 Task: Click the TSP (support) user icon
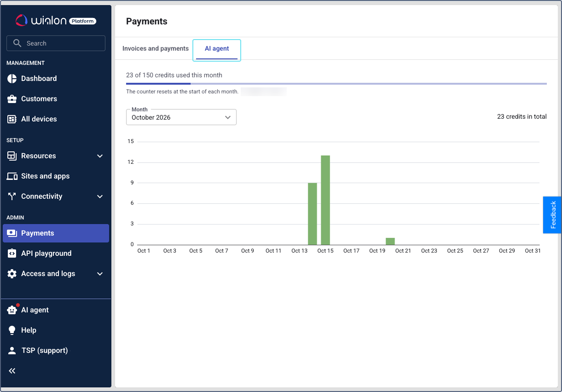tap(12, 351)
